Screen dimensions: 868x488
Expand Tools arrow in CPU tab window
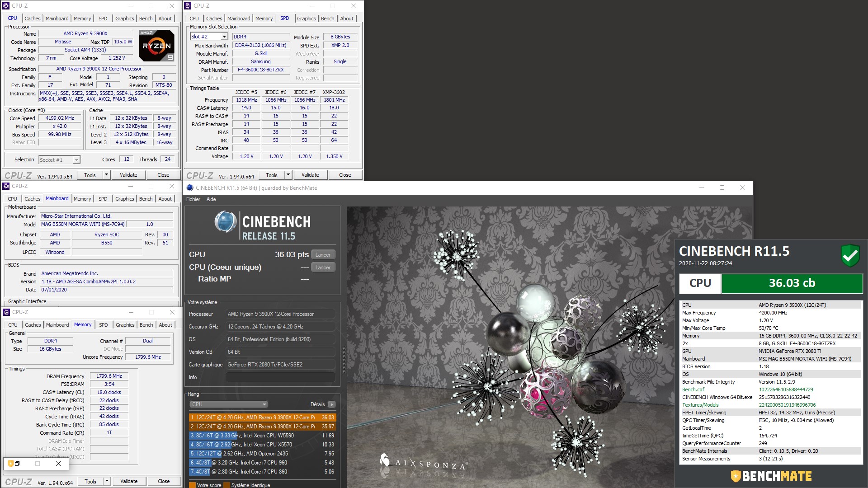[106, 175]
